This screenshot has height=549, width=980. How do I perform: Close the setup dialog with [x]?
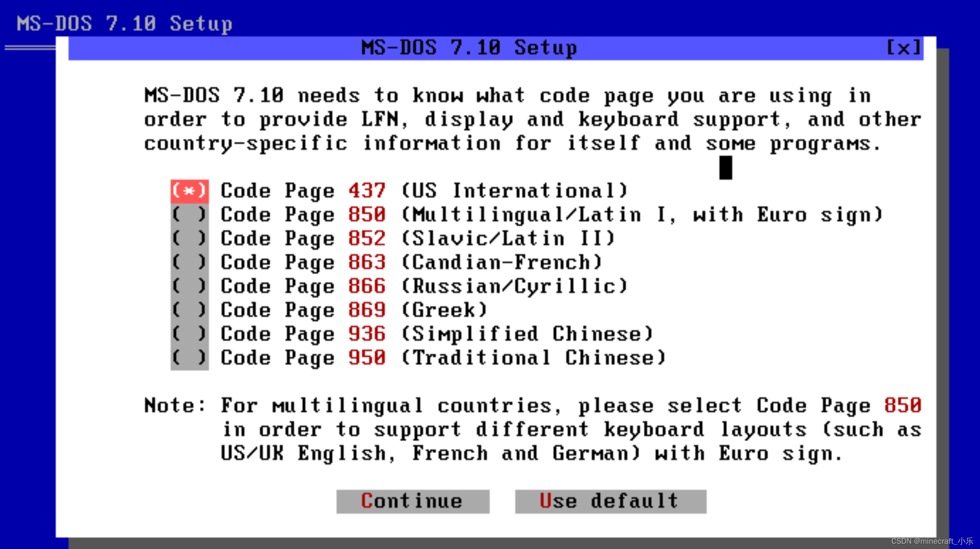[904, 47]
